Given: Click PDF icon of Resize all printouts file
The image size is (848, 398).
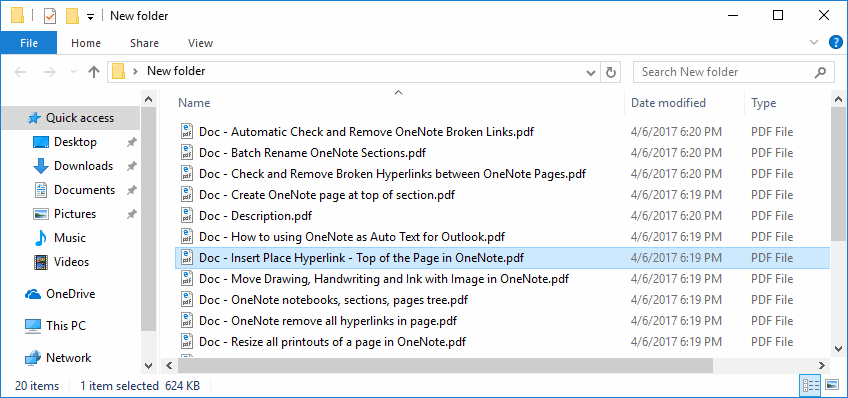Looking at the screenshot, I should point(187,342).
